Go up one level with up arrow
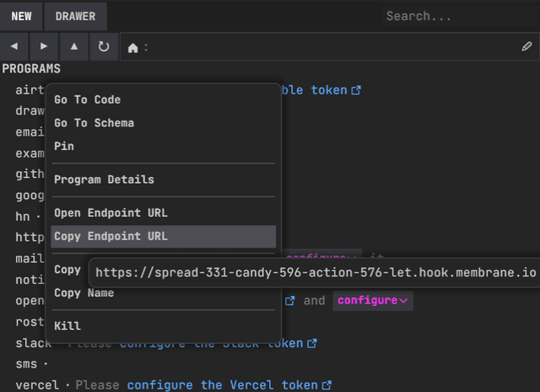This screenshot has height=392, width=540. tap(74, 47)
